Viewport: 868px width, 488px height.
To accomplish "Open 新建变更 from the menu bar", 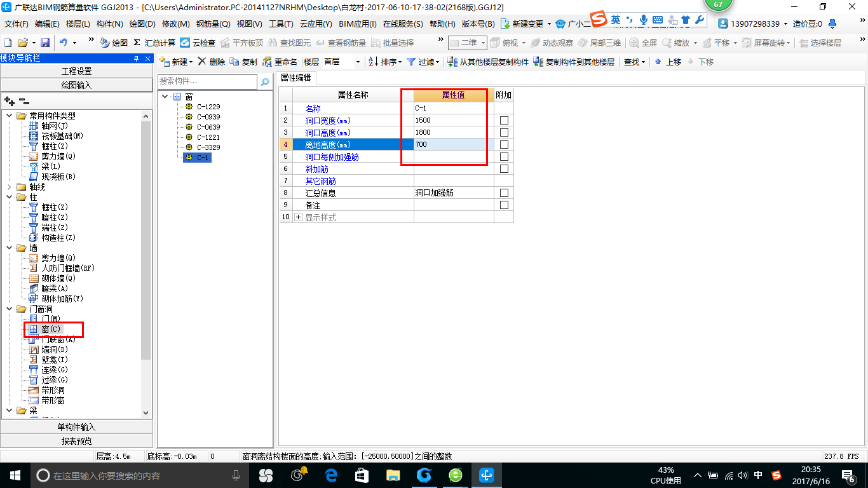I will pos(526,24).
